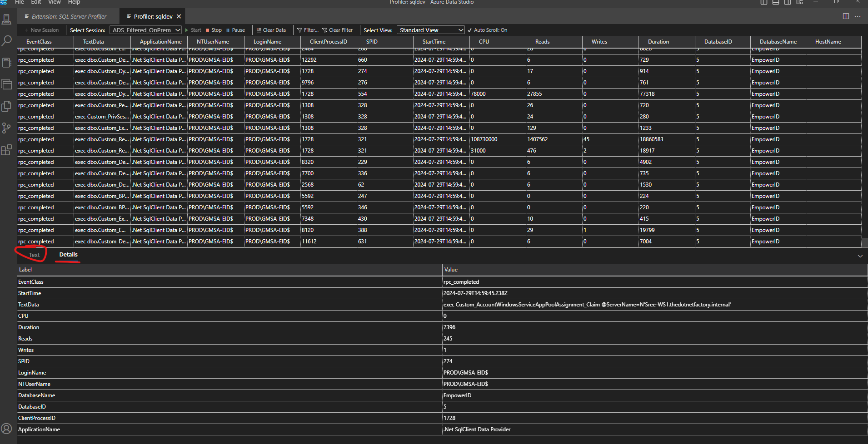Switch to the Text tab
This screenshot has width=868, height=444.
tap(34, 255)
